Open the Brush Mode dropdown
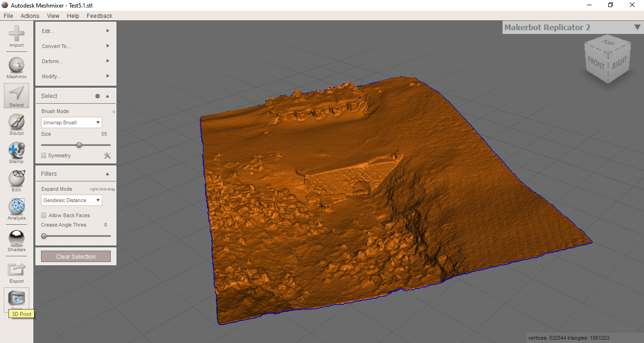The height and width of the screenshot is (343, 644). point(72,122)
